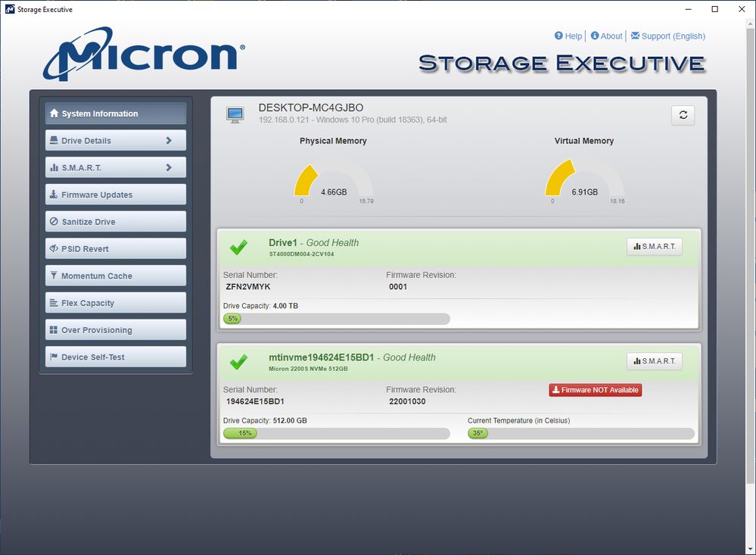This screenshot has height=555, width=756.
Task: Open the Help link
Action: point(574,36)
